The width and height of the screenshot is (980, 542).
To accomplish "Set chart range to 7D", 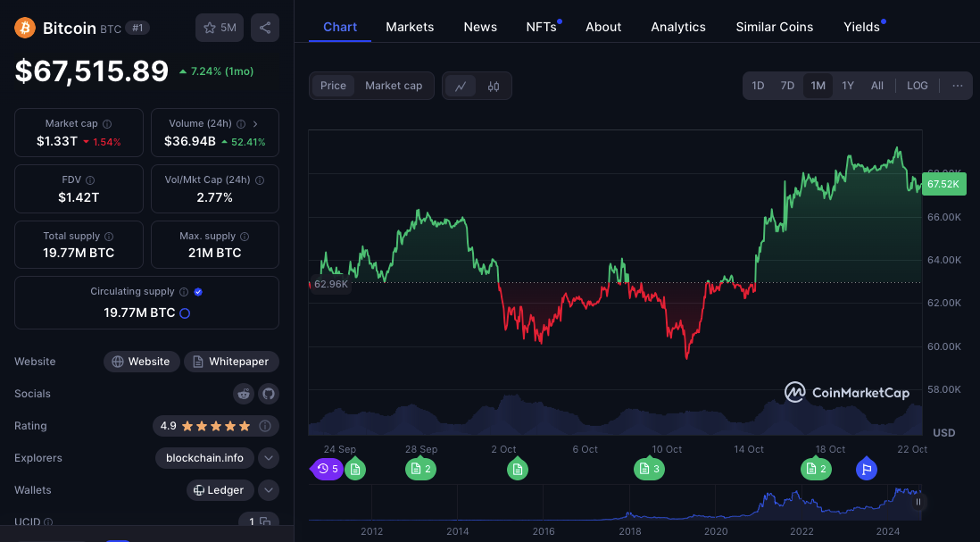I will 787,86.
